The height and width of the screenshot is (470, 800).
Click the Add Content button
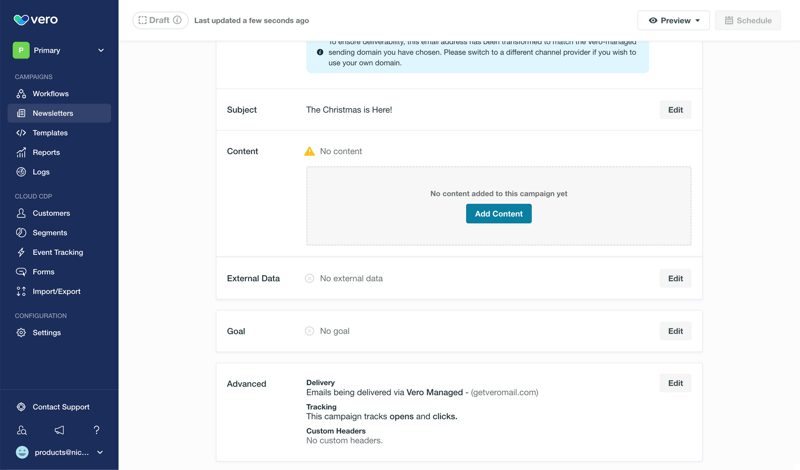pyautogui.click(x=498, y=214)
